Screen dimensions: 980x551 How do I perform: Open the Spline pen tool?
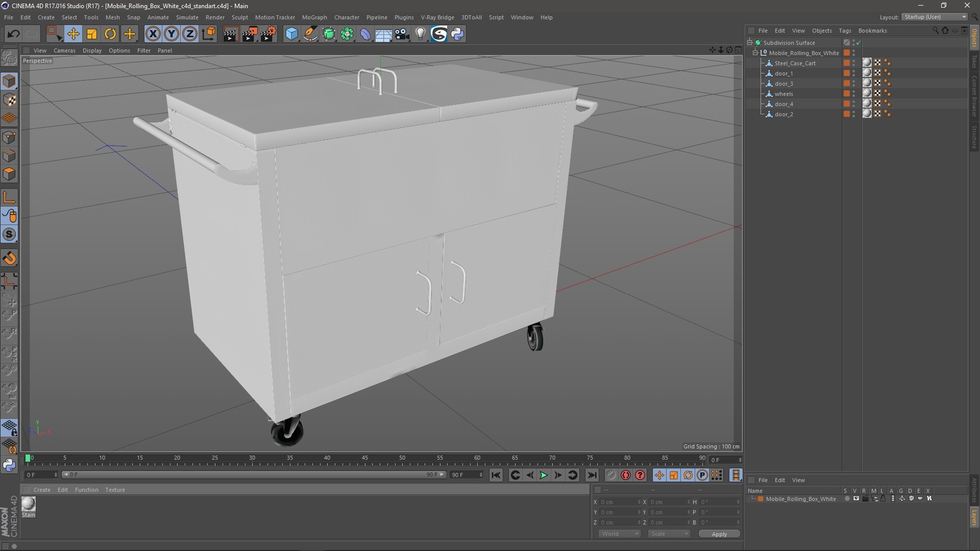coord(310,34)
